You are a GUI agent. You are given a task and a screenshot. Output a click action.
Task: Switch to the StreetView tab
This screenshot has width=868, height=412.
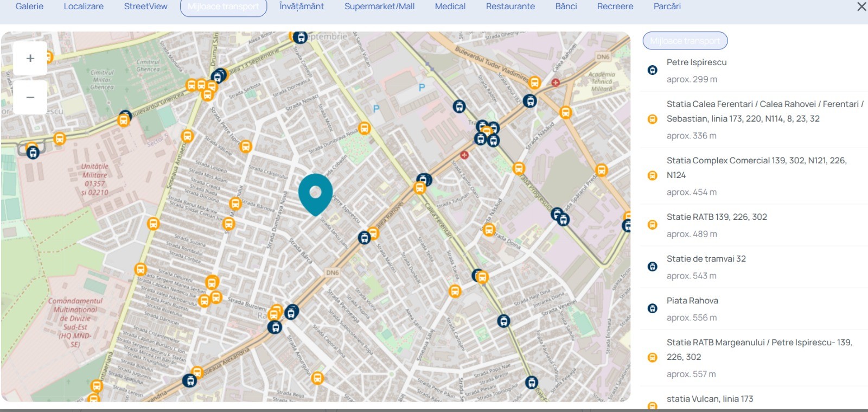(145, 7)
